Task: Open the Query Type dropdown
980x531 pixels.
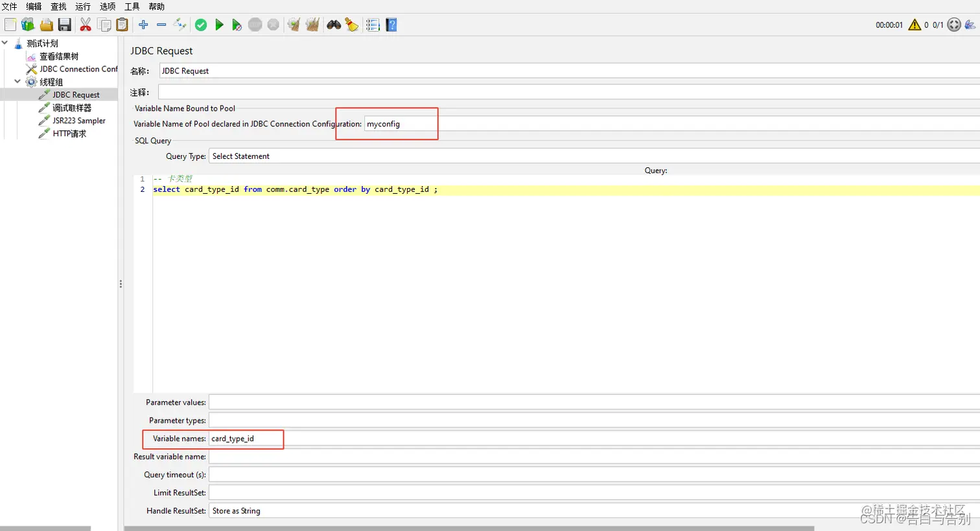Action: coord(594,156)
